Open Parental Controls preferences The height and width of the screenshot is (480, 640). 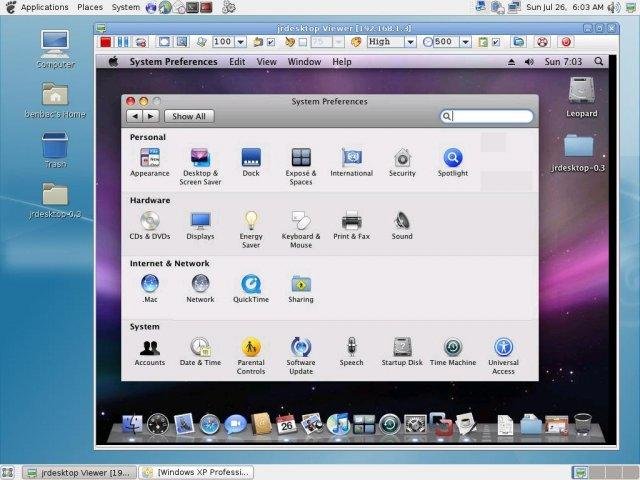click(251, 356)
